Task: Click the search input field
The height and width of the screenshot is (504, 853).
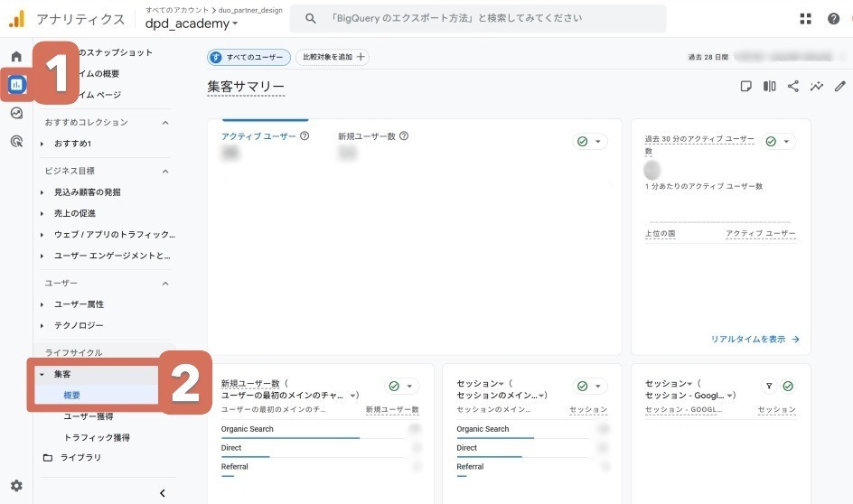Action: click(x=488, y=18)
